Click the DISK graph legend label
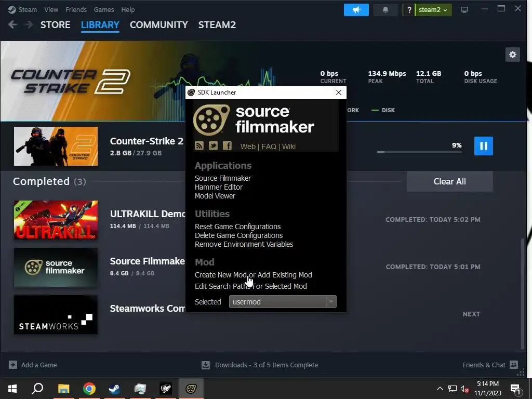Screen dimensions: 532x399 (388, 110)
